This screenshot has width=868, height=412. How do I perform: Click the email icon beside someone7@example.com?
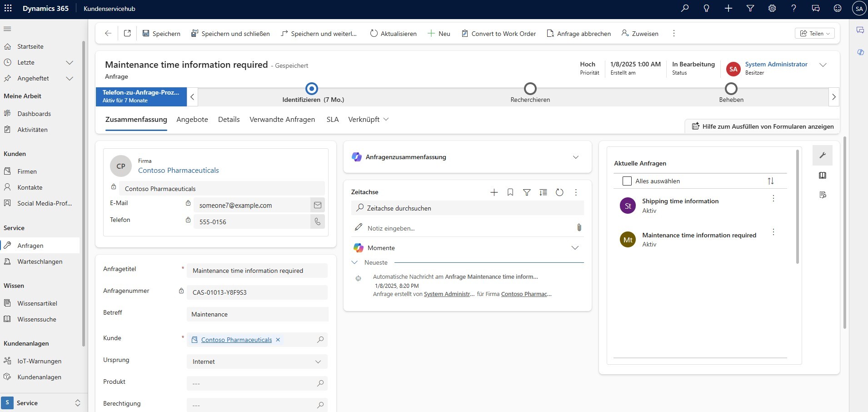pyautogui.click(x=318, y=205)
